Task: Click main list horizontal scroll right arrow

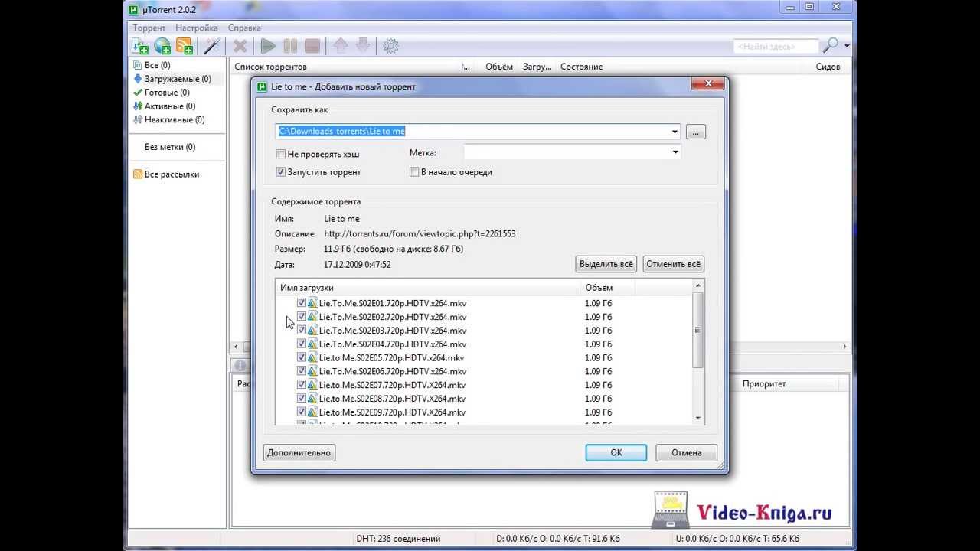Action: [845, 347]
